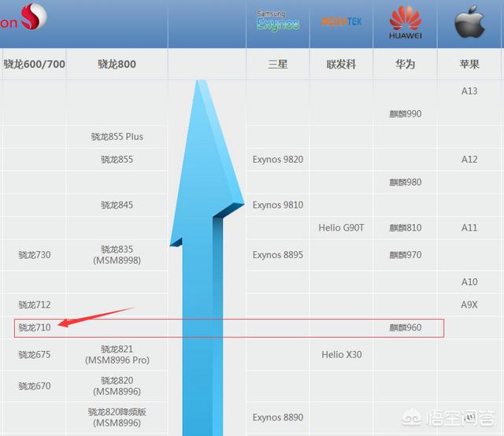This screenshot has height=436, width=504.
Task: Click the 骁龙845 cell
Action: [x=117, y=205]
